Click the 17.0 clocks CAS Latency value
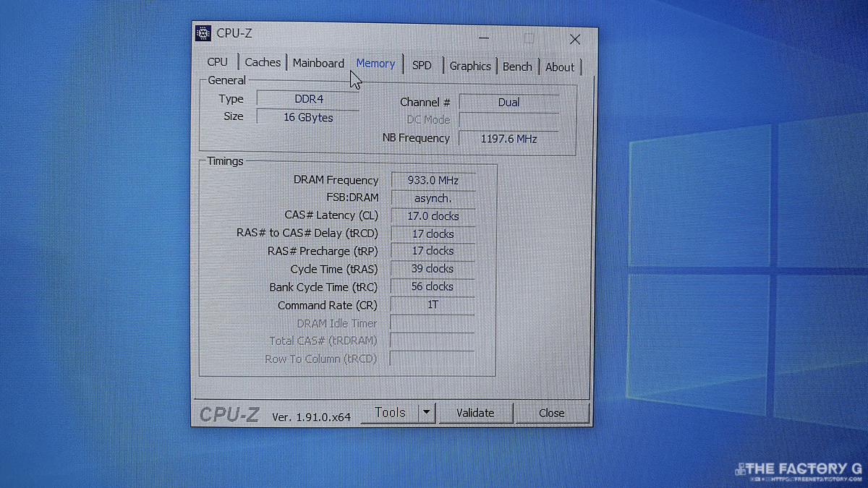Viewport: 868px width, 488px height. [x=433, y=216]
